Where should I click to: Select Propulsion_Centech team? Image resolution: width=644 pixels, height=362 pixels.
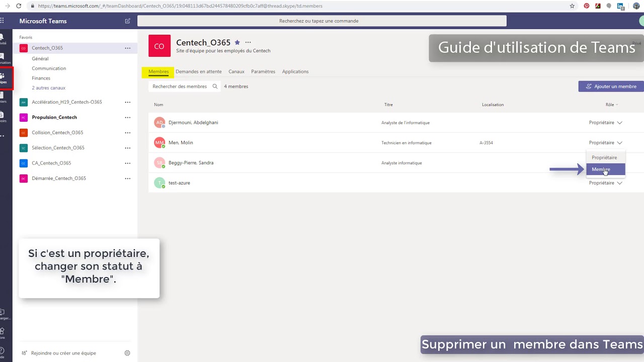tap(54, 118)
